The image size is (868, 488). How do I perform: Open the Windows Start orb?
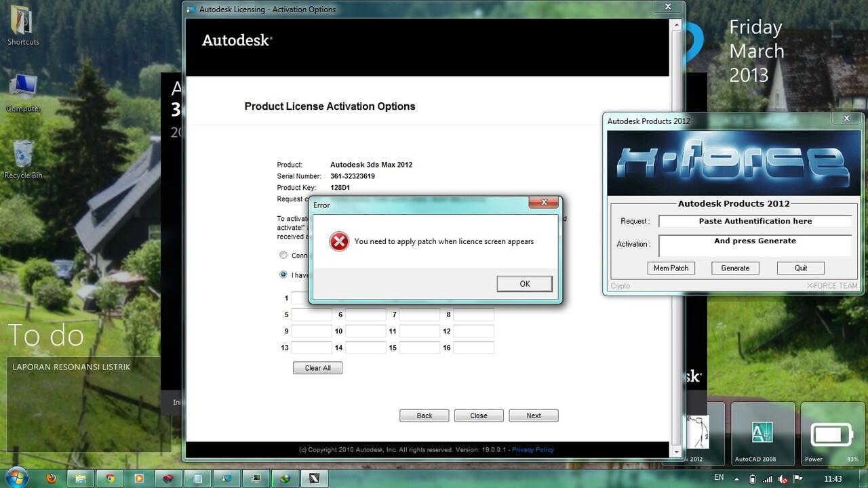16,478
